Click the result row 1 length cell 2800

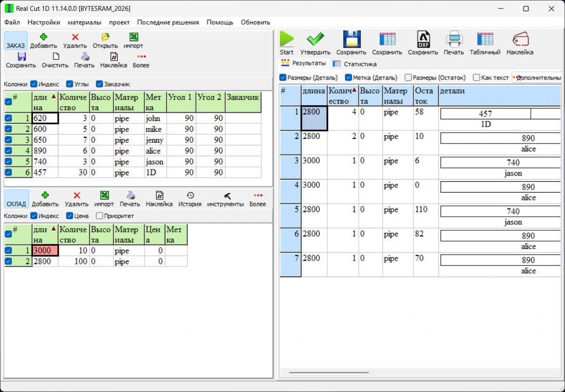pos(314,118)
